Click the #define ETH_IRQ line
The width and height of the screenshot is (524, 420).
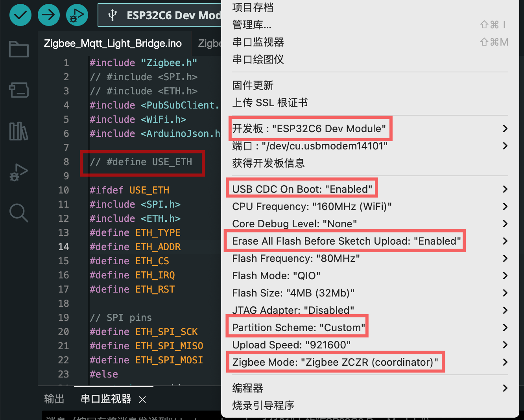[132, 275]
